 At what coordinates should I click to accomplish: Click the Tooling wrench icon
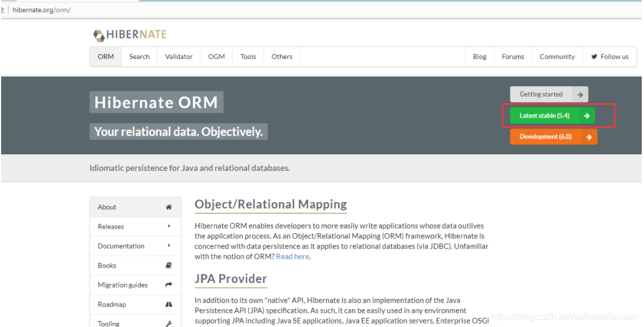pos(168,324)
